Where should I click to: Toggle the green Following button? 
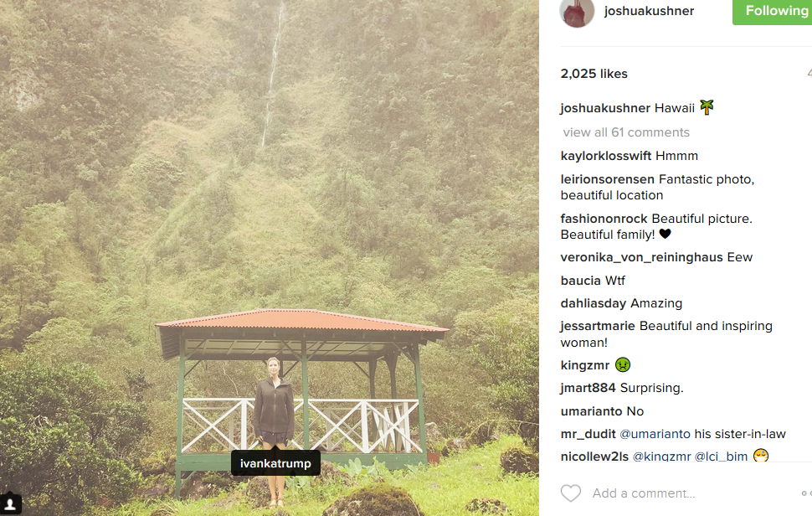[772, 12]
